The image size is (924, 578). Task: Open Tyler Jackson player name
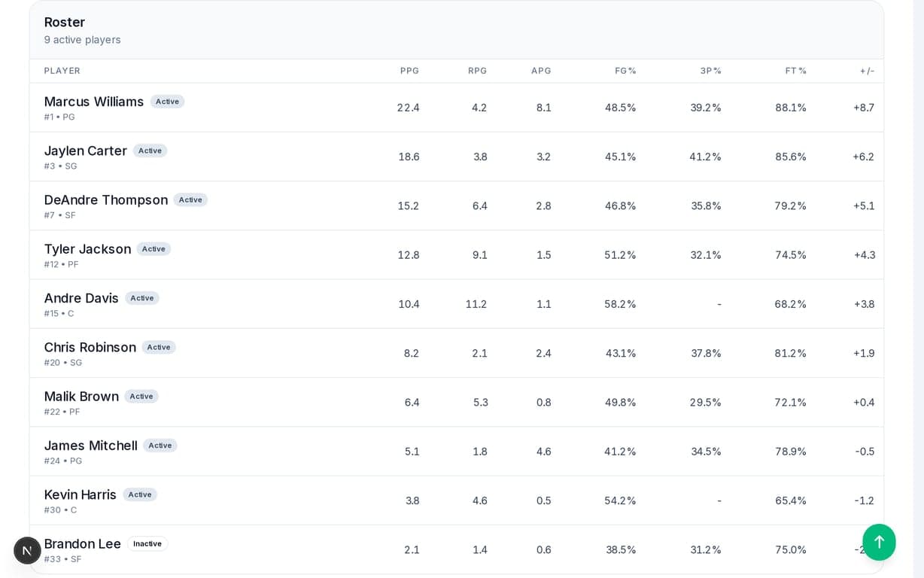click(x=87, y=249)
